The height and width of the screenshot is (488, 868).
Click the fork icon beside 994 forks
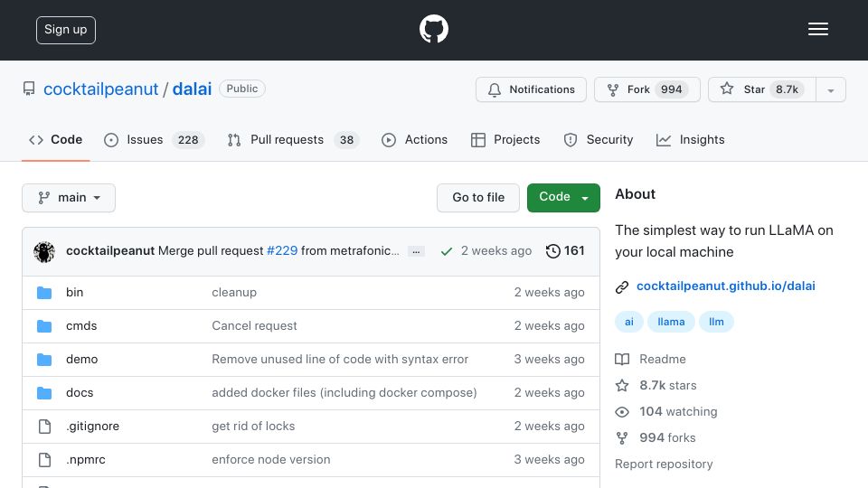(622, 438)
